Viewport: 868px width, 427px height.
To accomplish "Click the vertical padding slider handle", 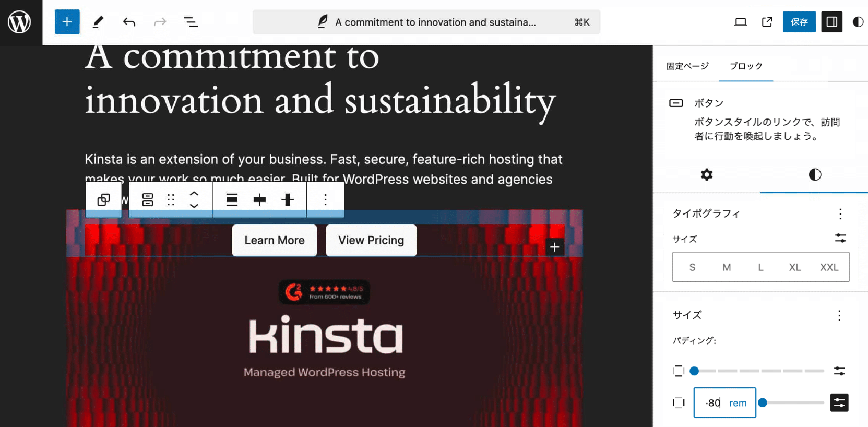I will pyautogui.click(x=694, y=371).
